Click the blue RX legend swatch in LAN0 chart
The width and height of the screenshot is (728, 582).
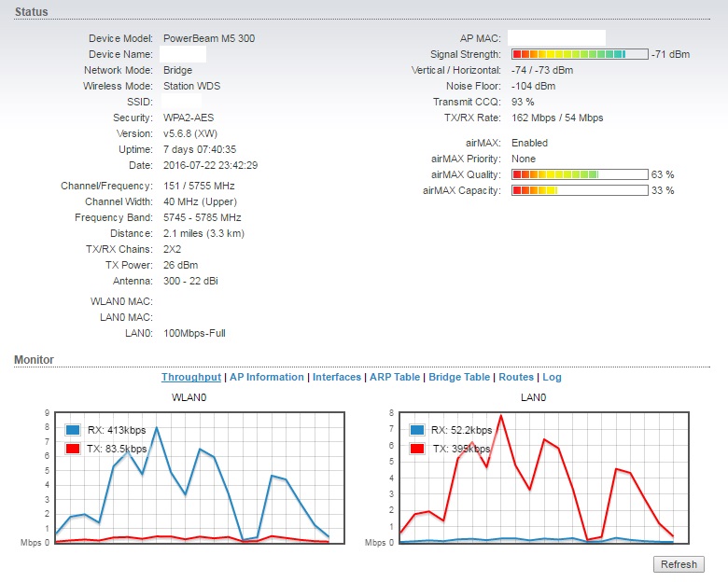pos(417,430)
